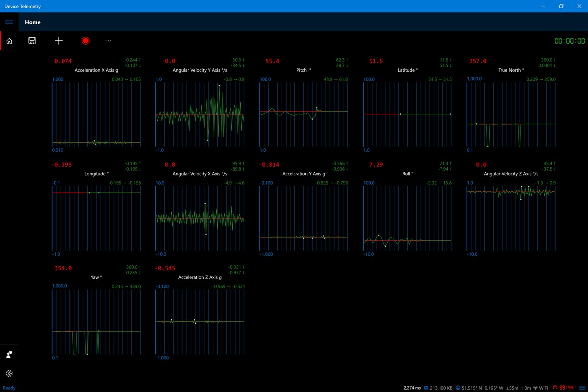Send feedback via the person icon
Image resolution: width=588 pixels, height=392 pixels.
pos(9,354)
